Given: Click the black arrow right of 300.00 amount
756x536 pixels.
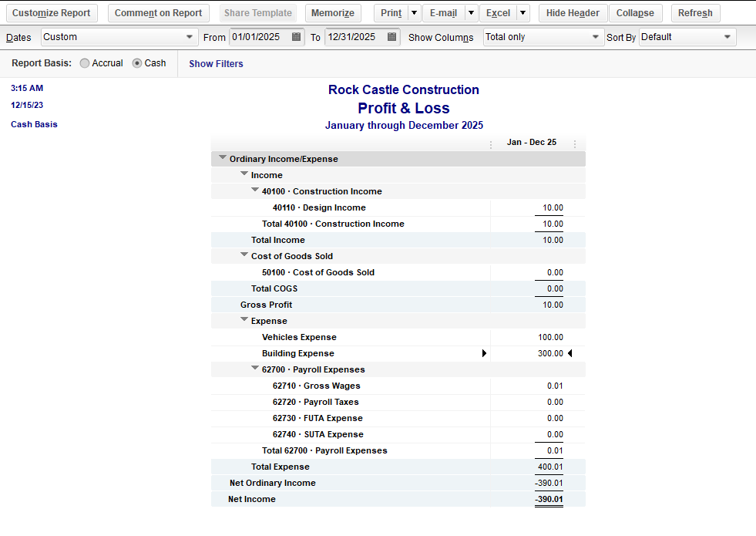Looking at the screenshot, I should 570,353.
